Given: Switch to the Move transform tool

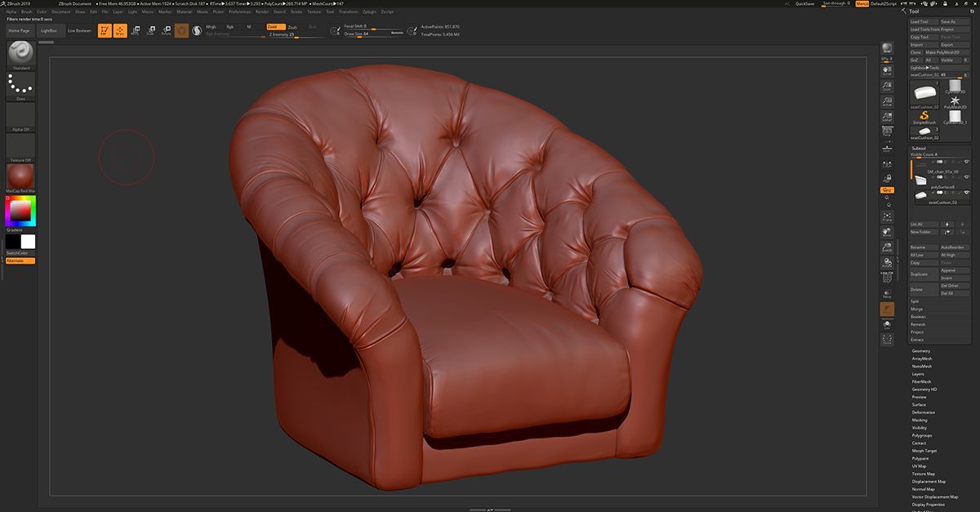Looking at the screenshot, I should (x=135, y=30).
